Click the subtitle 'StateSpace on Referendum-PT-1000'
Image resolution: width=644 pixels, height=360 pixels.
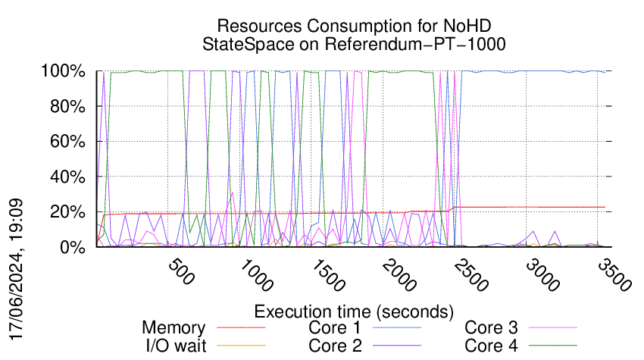tap(354, 44)
